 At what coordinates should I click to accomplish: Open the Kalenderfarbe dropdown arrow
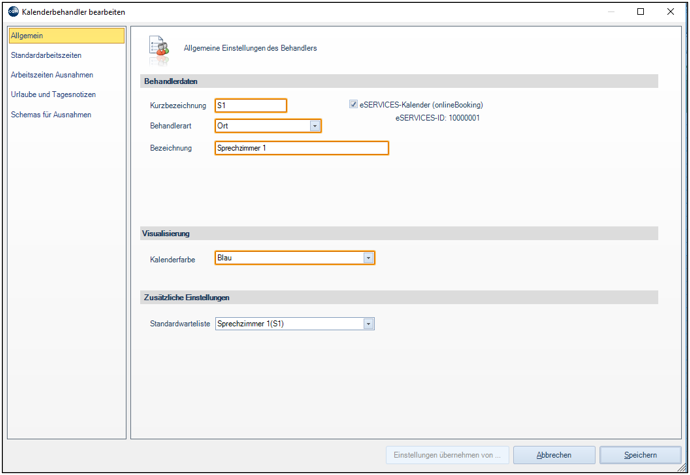[x=368, y=258]
